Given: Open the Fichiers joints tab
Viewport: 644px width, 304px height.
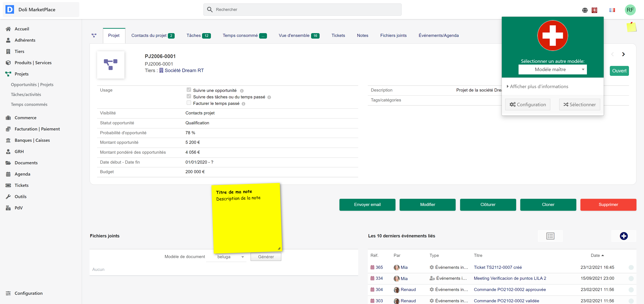Looking at the screenshot, I should (x=393, y=36).
